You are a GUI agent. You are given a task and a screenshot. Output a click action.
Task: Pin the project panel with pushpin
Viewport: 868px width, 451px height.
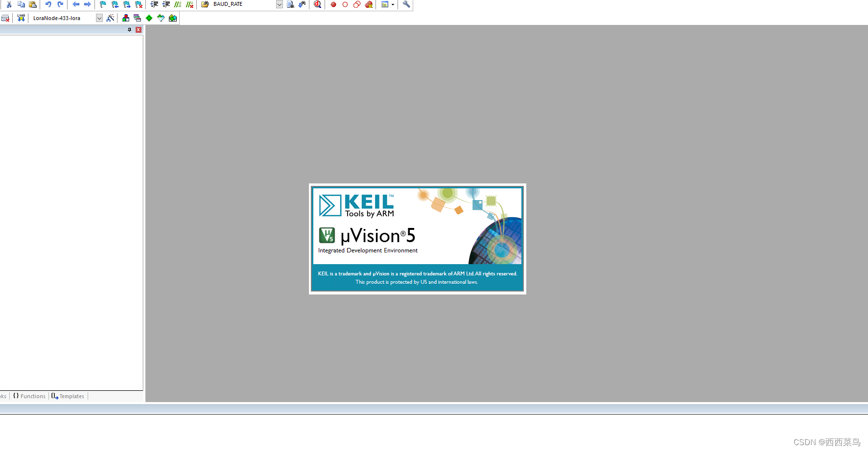[130, 30]
